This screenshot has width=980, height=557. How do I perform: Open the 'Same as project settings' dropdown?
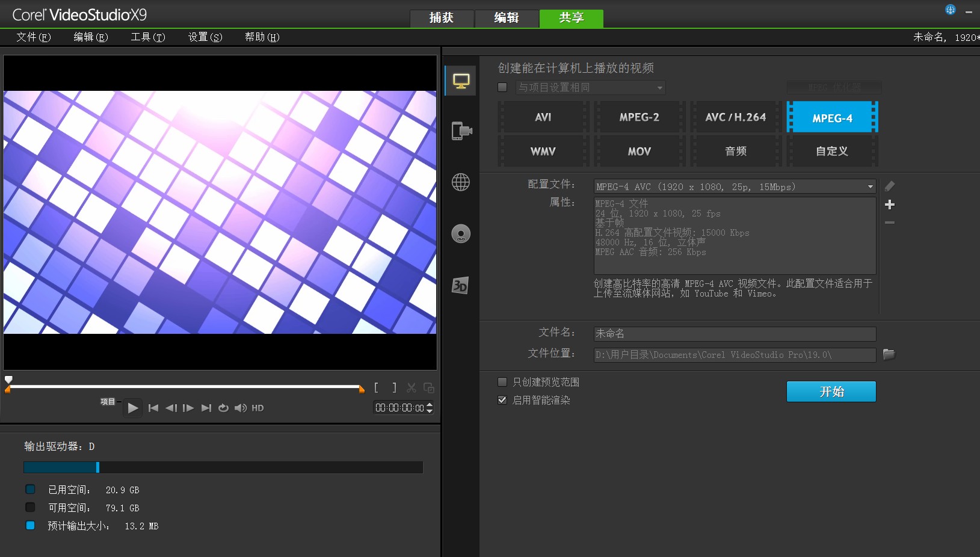pos(591,87)
